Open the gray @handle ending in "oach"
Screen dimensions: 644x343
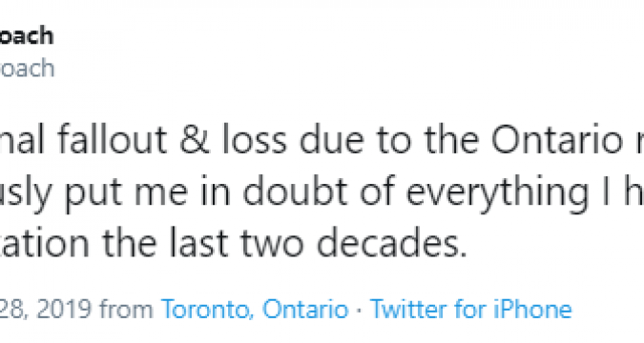(x=27, y=68)
